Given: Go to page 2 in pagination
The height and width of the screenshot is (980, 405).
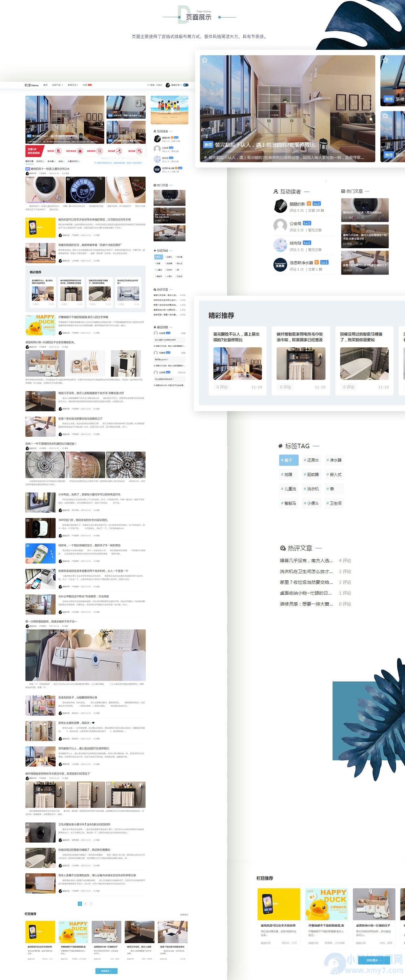Looking at the screenshot, I should pyautogui.click(x=85, y=903).
